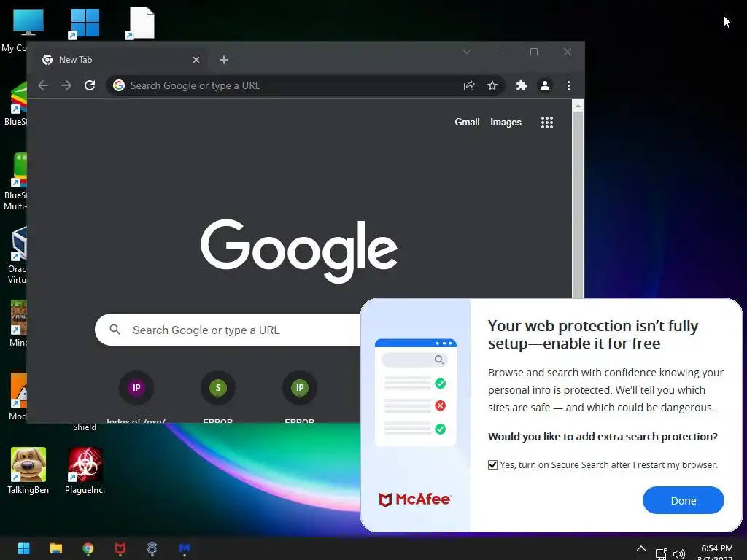Click the Google search box on the page

(228, 330)
